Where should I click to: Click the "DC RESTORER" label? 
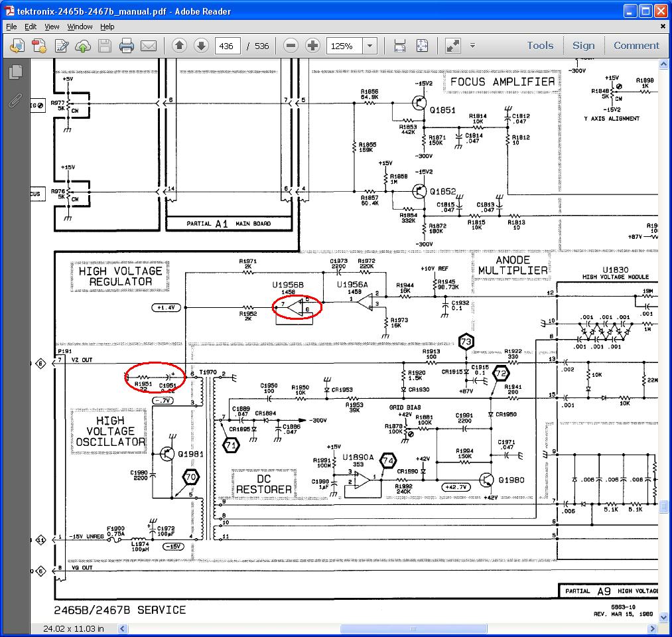(x=263, y=484)
